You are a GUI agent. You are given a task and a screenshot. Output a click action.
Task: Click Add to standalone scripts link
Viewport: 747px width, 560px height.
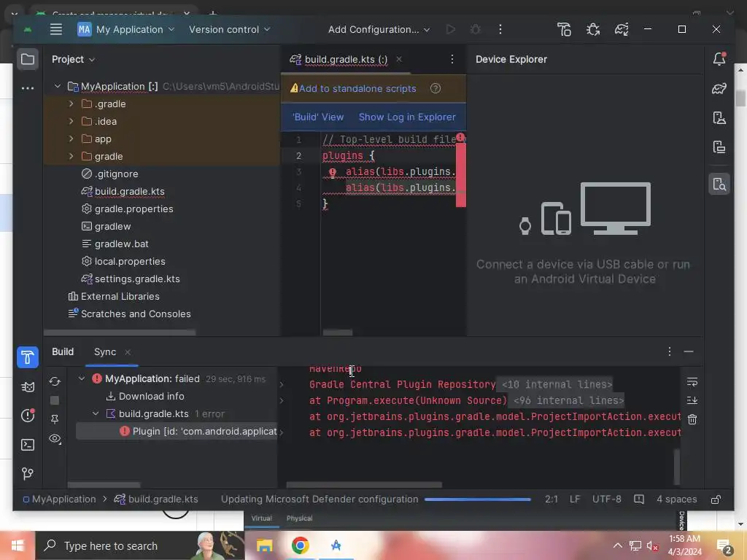(357, 88)
